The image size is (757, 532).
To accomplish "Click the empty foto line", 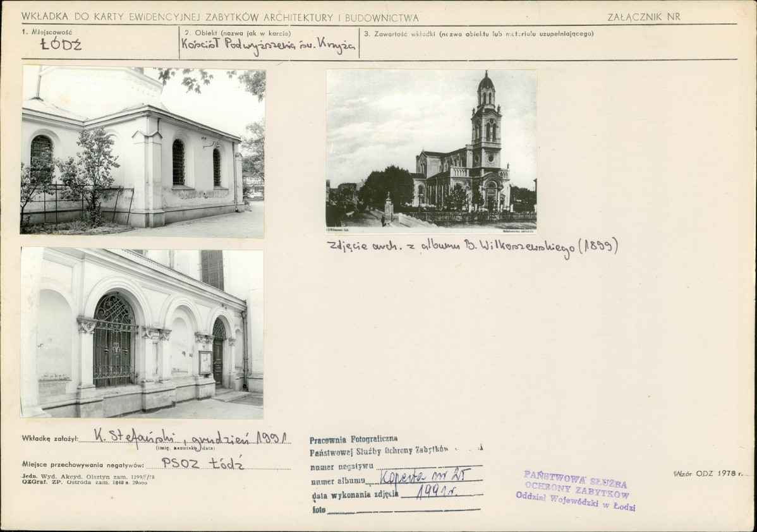I will pyautogui.click(x=404, y=509).
